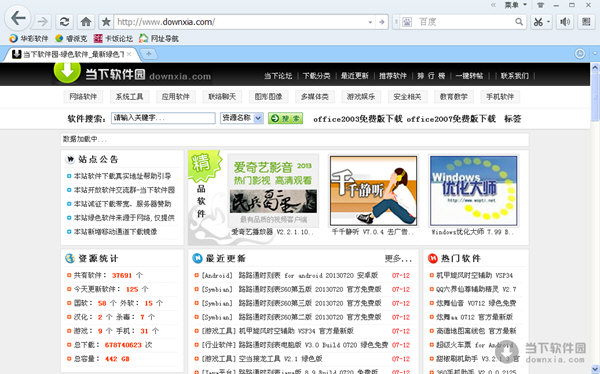This screenshot has width=600, height=374.
Task: Close the 当下软件园 tab
Action: point(129,54)
